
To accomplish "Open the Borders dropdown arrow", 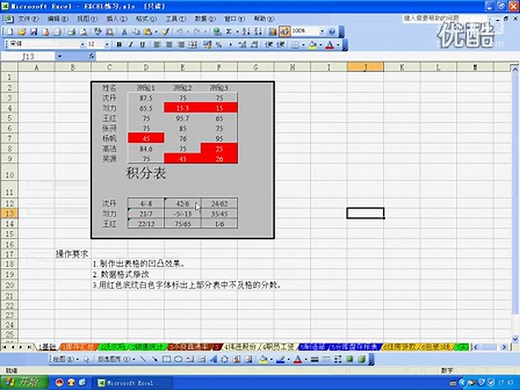I will click(x=303, y=44).
